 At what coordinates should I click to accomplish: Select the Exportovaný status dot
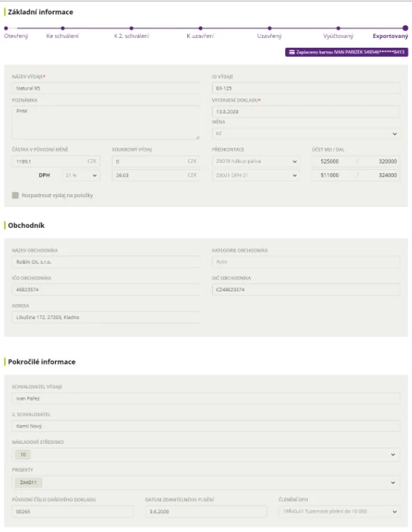point(405,28)
